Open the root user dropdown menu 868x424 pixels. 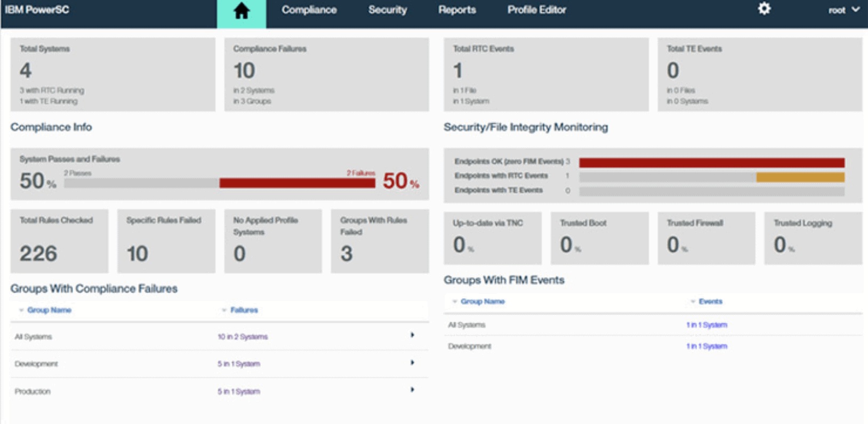[x=843, y=10]
